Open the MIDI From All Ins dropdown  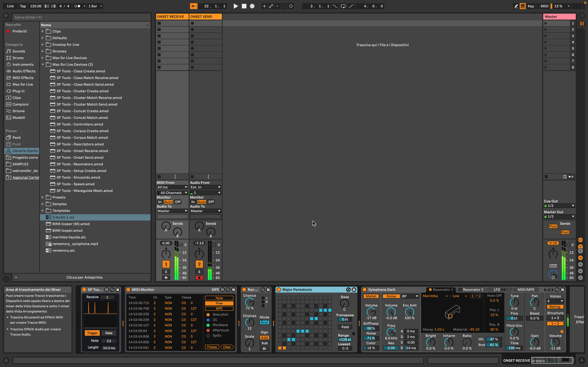(x=172, y=187)
